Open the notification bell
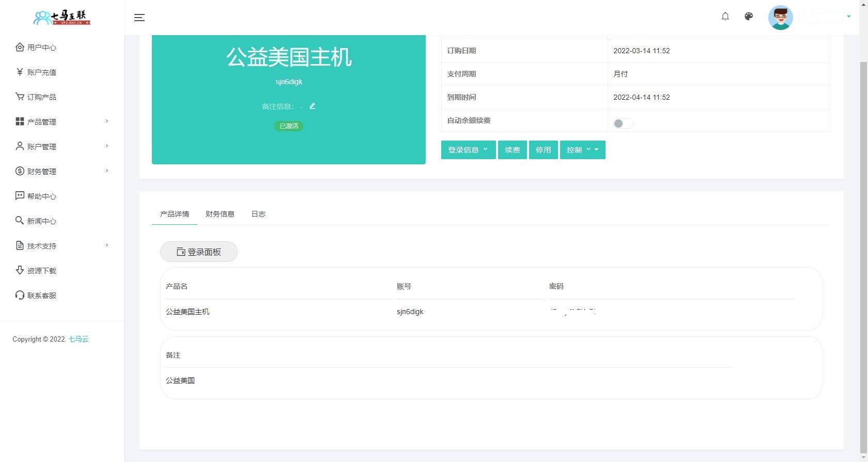 pyautogui.click(x=725, y=17)
